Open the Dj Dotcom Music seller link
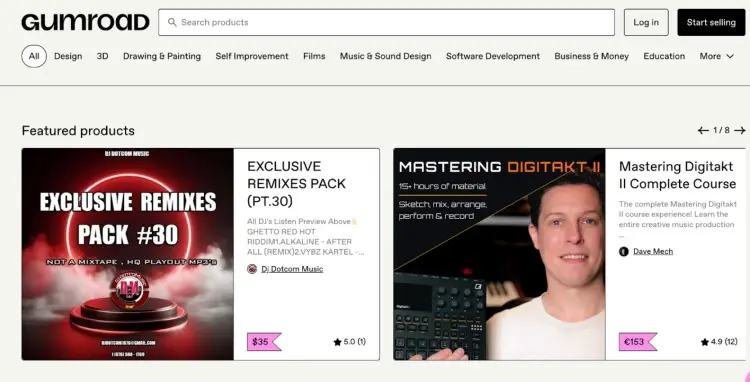The width and height of the screenshot is (750, 382). pos(292,269)
